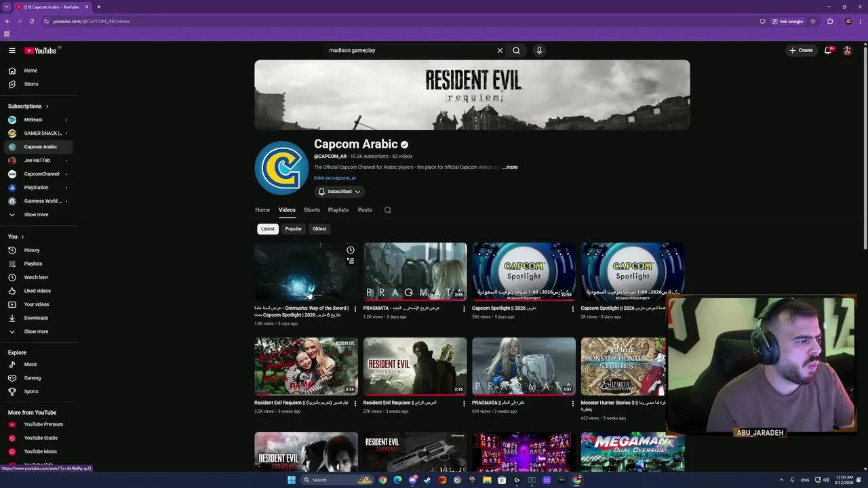868x488 pixels.
Task: Open the MrBeast subscription channel
Action: pos(39,120)
